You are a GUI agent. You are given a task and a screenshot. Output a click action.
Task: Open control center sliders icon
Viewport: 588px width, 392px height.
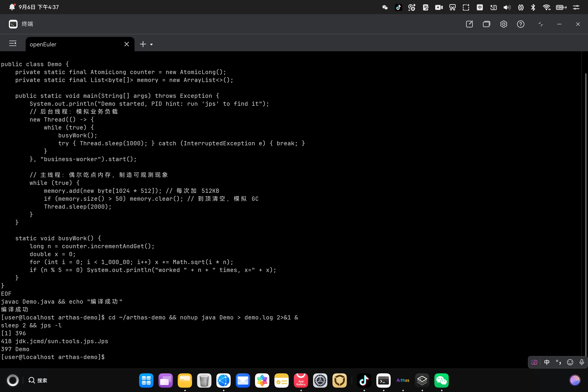click(576, 7)
